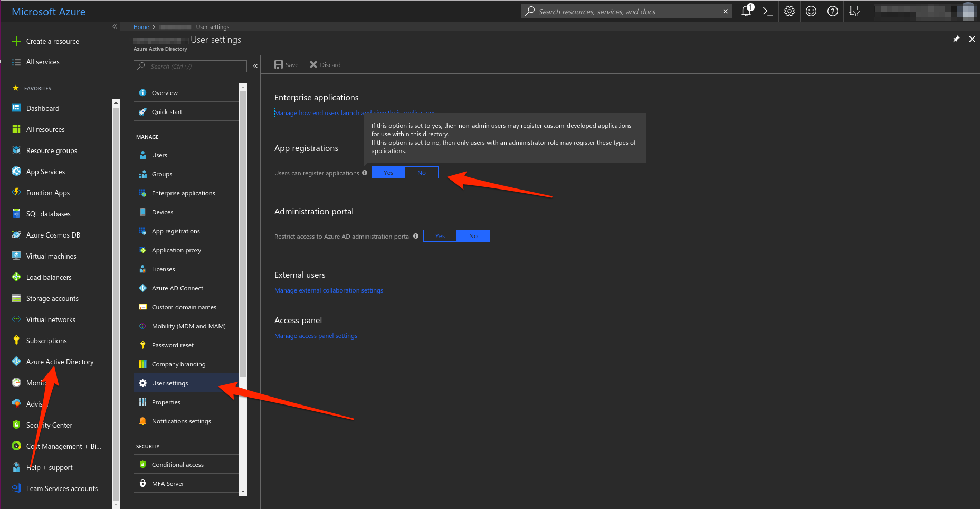The image size is (980, 509).
Task: Open Azure Cloud Shell from the top bar
Action: 768,11
